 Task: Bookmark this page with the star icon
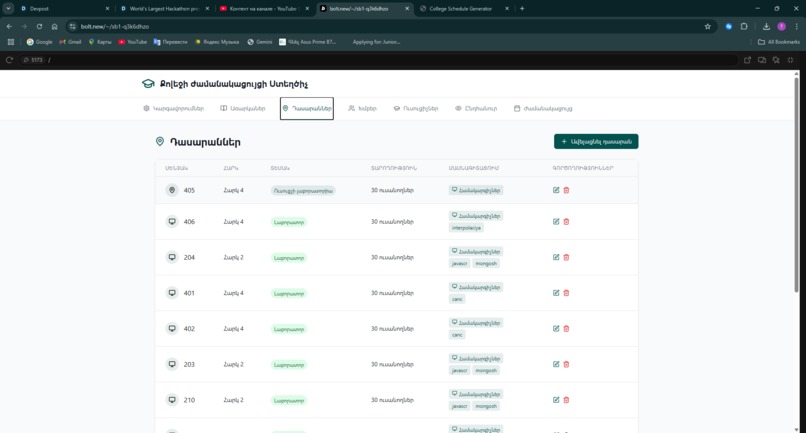(708, 26)
